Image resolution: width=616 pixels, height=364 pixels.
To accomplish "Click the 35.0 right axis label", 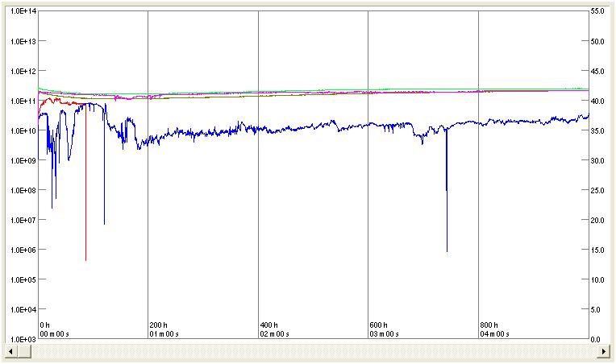I will tap(597, 130).
